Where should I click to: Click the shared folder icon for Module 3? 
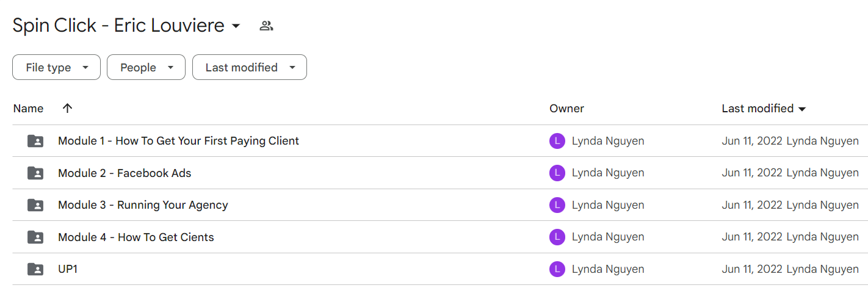36,205
